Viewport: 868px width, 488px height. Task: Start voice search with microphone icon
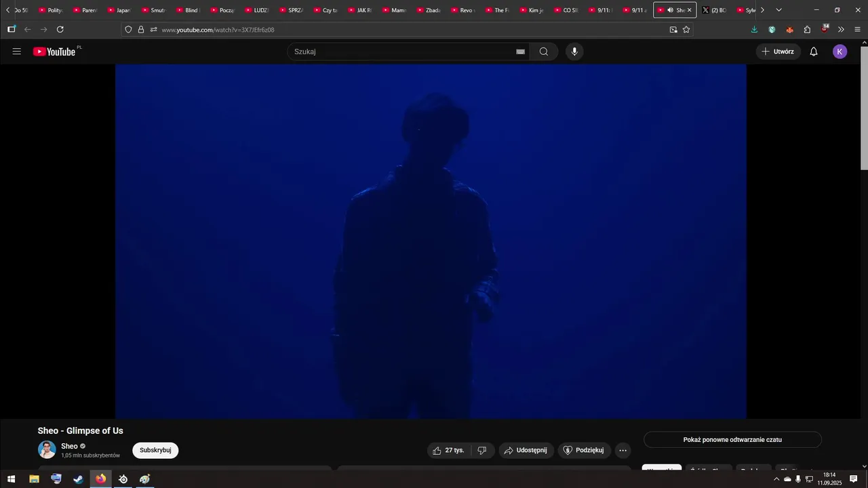(x=574, y=52)
